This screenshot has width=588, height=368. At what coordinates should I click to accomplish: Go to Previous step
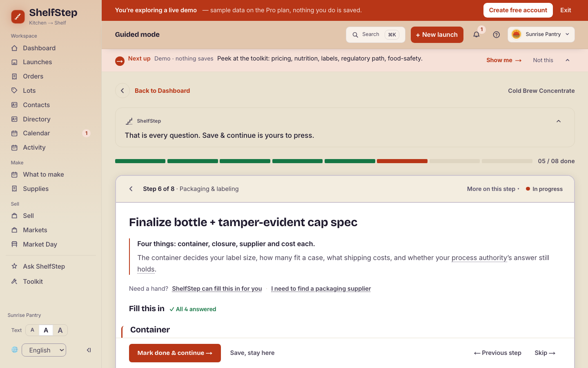pyautogui.click(x=498, y=353)
